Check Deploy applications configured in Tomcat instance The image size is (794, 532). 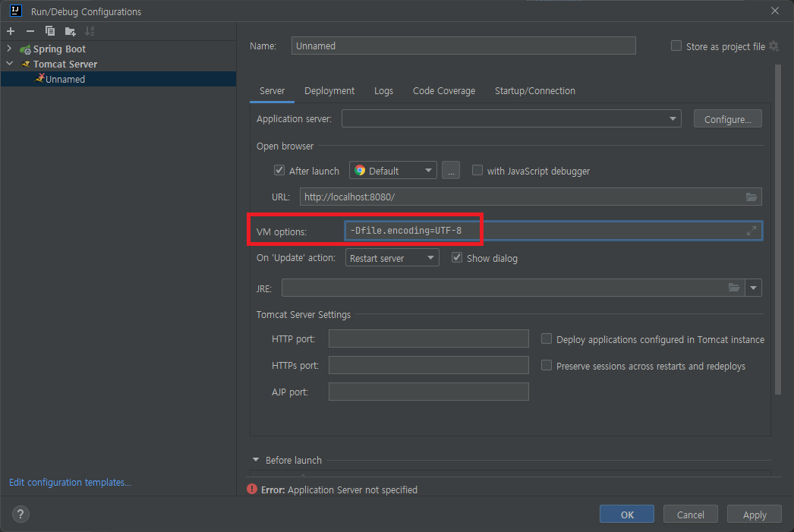[x=547, y=338]
